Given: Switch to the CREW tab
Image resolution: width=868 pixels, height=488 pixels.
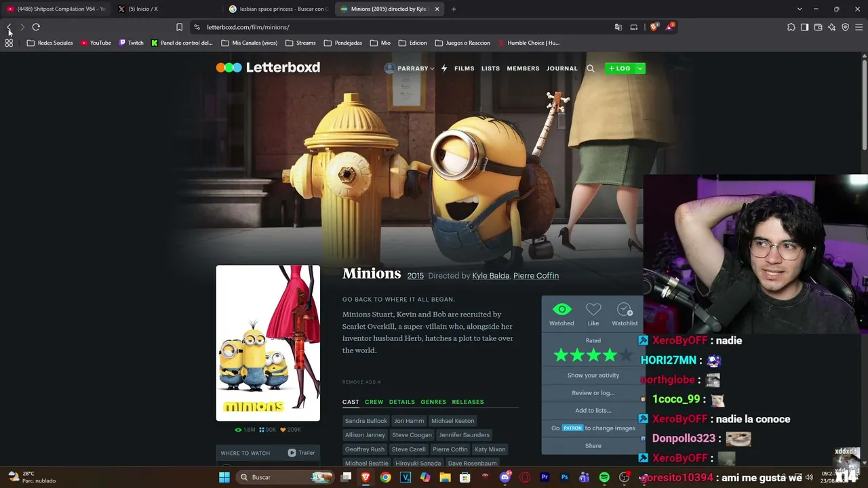Looking at the screenshot, I should tap(374, 402).
